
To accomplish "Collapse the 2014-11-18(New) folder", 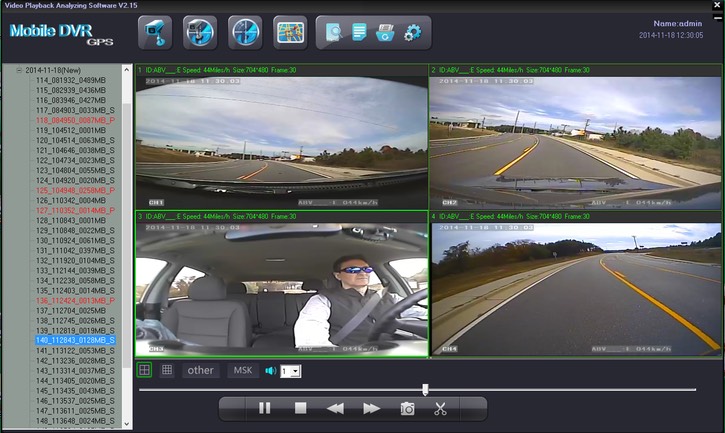I will 18,71.
